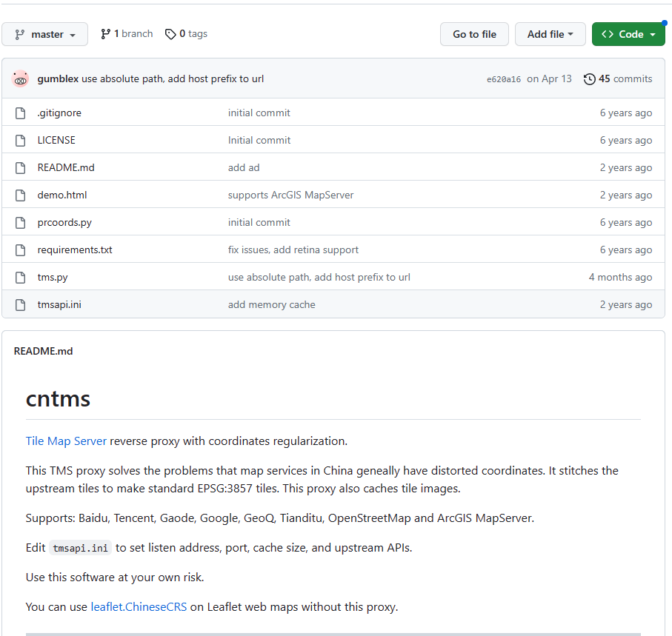
Task: Open tms.py's 'use absolute path' commit message
Action: click(x=319, y=277)
